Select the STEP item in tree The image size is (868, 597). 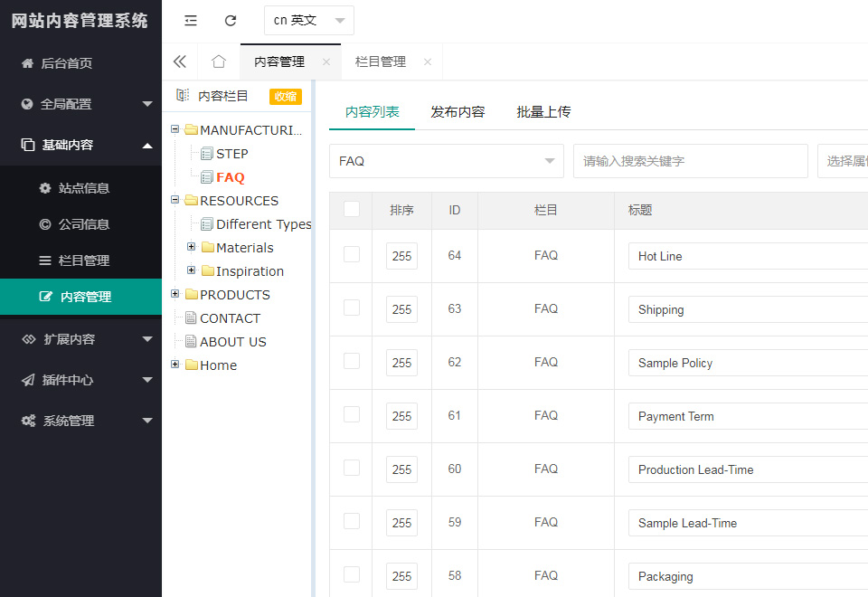pyautogui.click(x=231, y=154)
